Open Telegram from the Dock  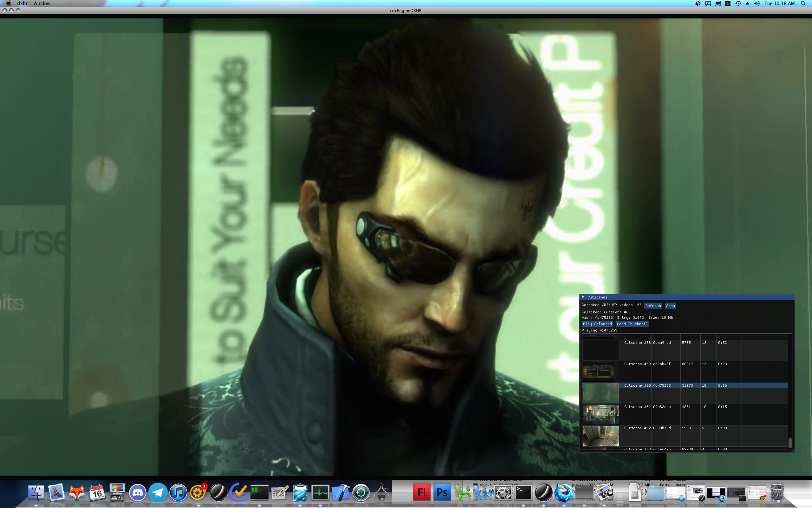coord(158,493)
